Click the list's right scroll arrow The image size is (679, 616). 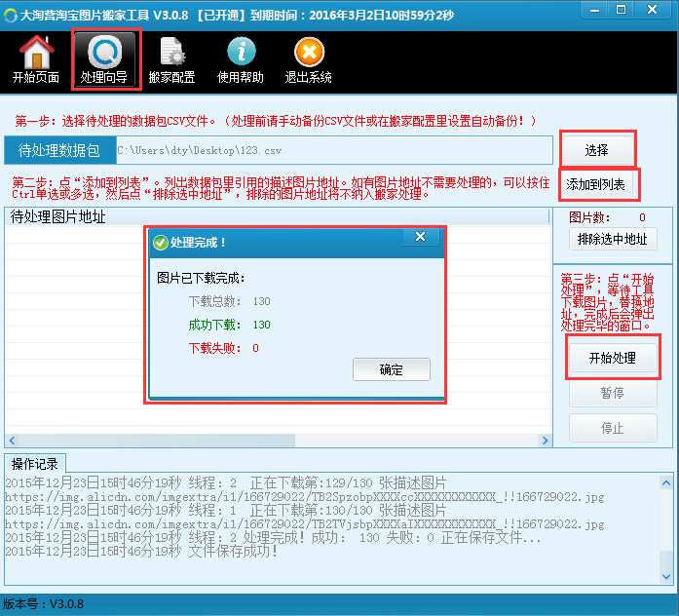tap(545, 441)
